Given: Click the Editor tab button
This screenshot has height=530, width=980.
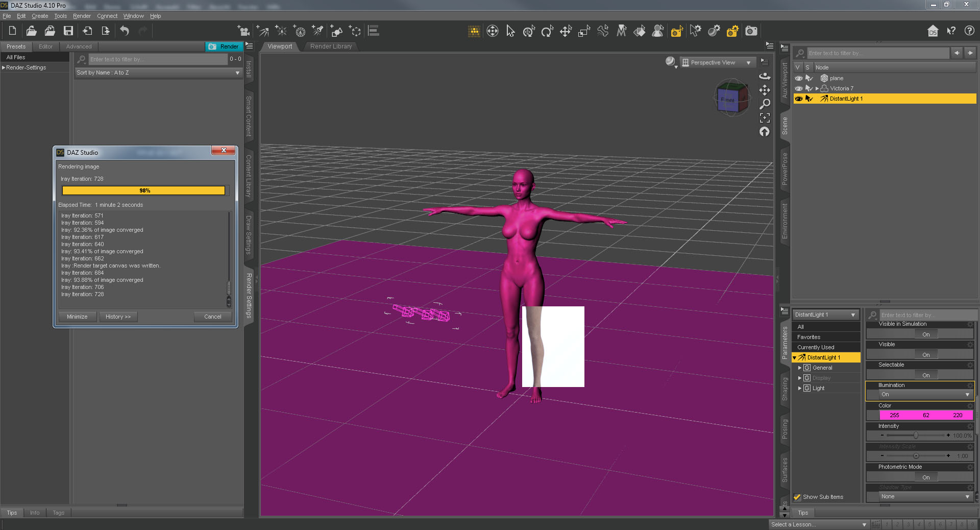Looking at the screenshot, I should click(45, 46).
